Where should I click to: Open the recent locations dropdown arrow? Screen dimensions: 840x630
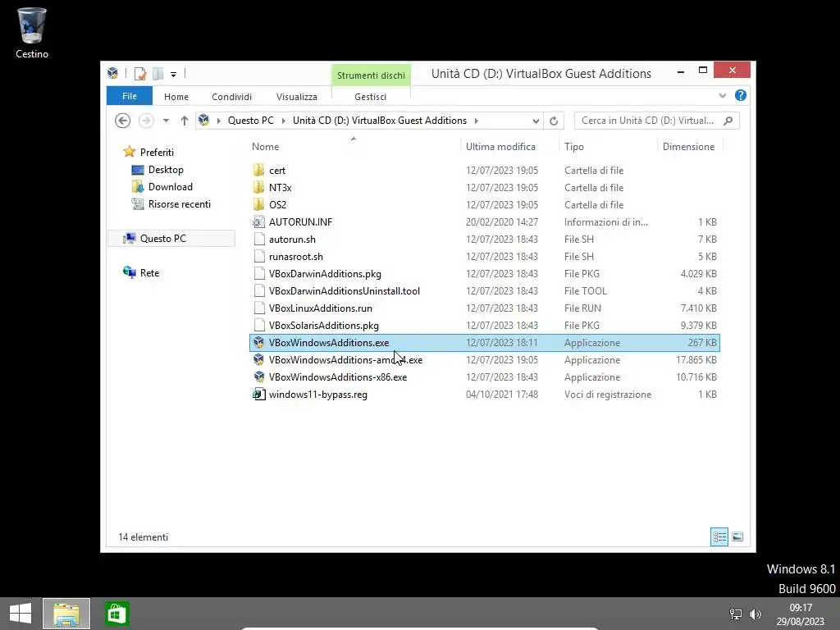[166, 121]
